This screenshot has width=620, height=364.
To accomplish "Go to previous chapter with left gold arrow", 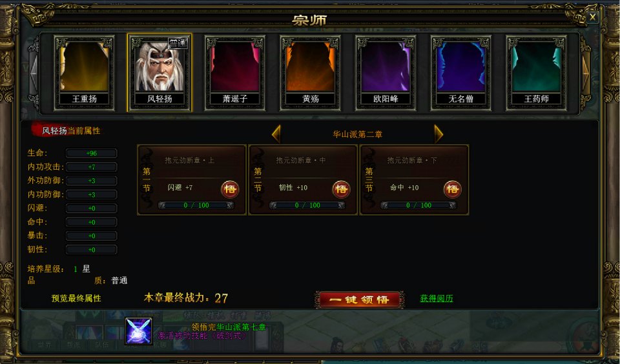I will 276,134.
